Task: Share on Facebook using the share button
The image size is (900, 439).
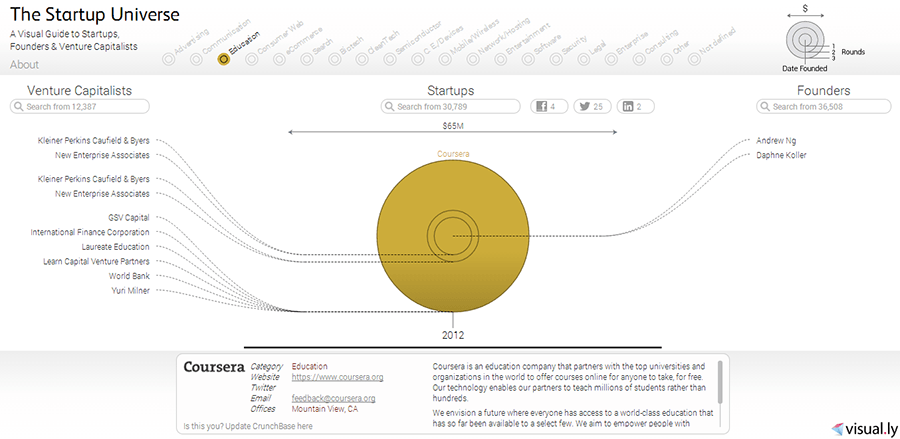Action: [547, 106]
